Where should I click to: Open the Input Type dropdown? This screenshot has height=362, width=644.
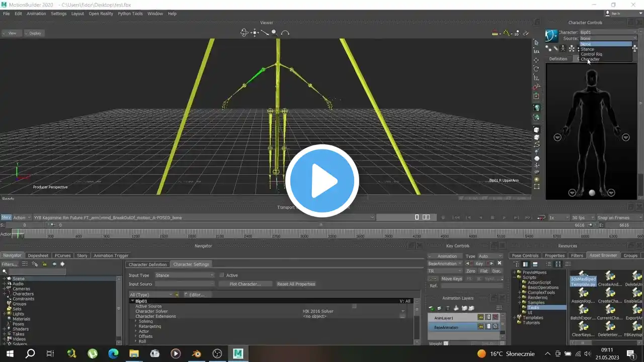pyautogui.click(x=184, y=275)
